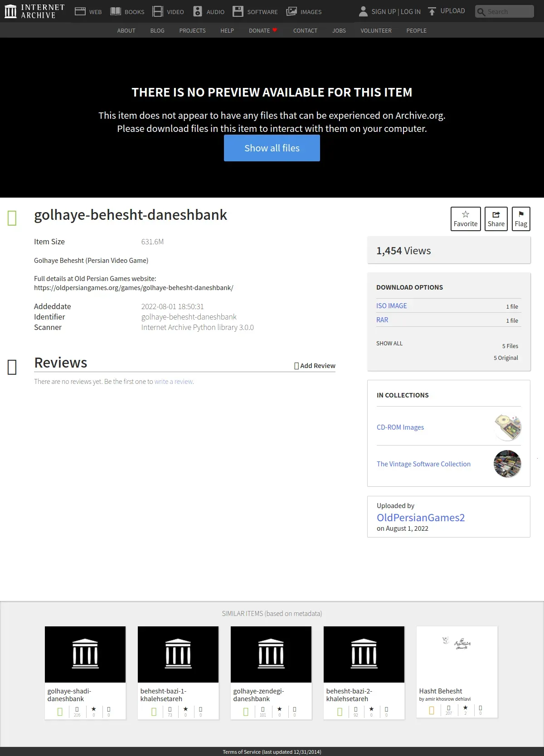Click Add Review

(x=315, y=366)
